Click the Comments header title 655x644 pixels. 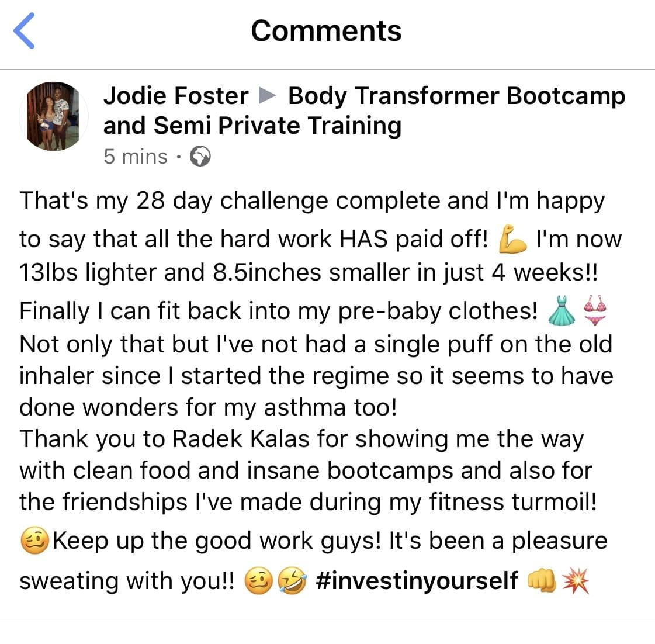click(326, 31)
